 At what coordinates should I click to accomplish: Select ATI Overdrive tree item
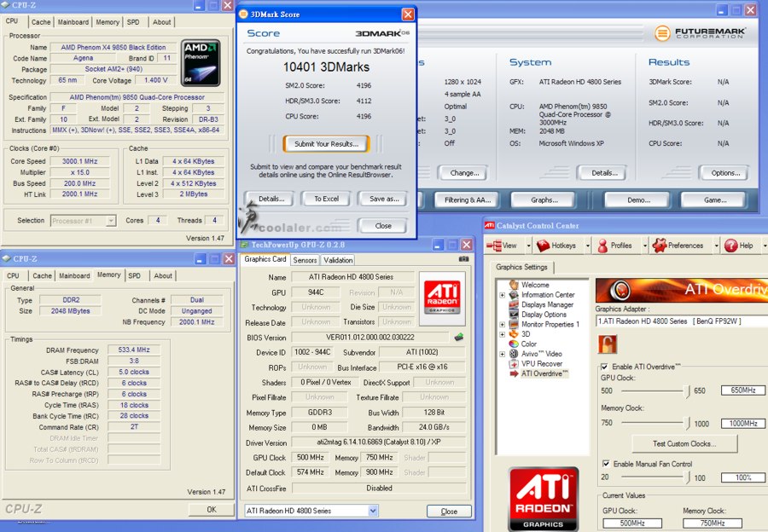click(544, 373)
